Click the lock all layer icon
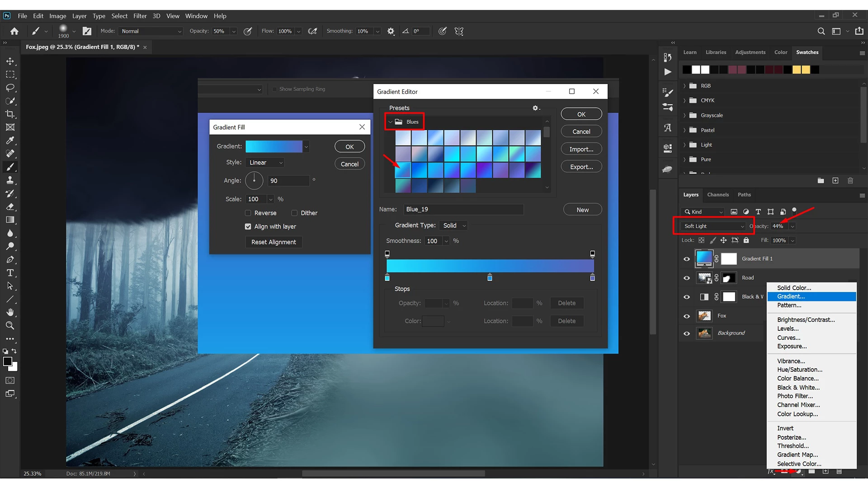The width and height of the screenshot is (868, 488). [x=746, y=240]
